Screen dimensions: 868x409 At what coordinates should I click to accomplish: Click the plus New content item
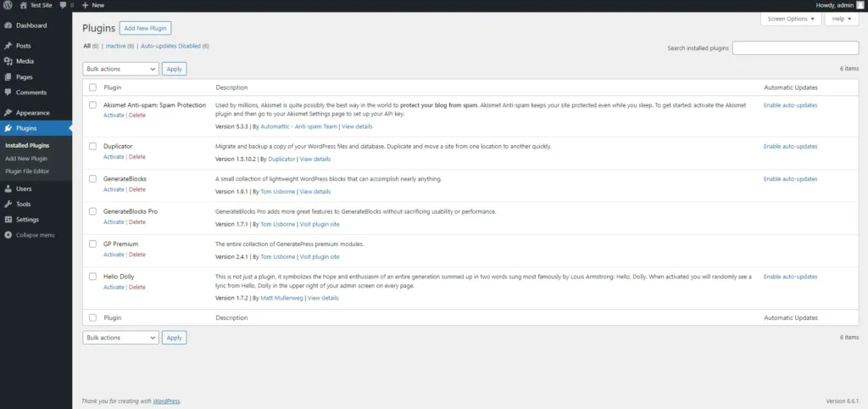(92, 5)
